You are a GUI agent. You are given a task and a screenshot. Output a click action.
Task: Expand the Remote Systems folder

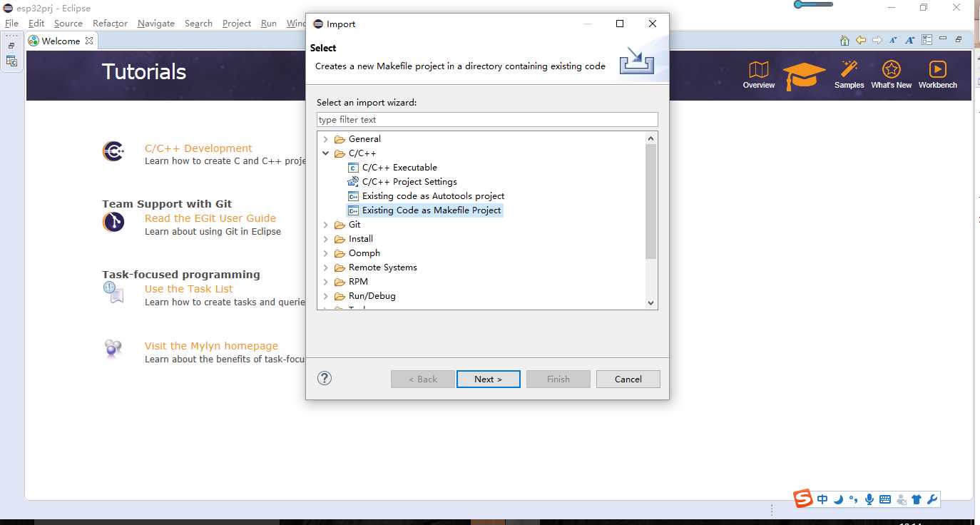(326, 267)
